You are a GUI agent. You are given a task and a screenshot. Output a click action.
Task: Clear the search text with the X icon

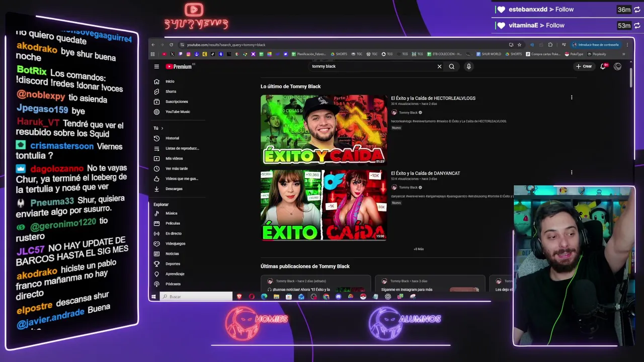coord(439,66)
